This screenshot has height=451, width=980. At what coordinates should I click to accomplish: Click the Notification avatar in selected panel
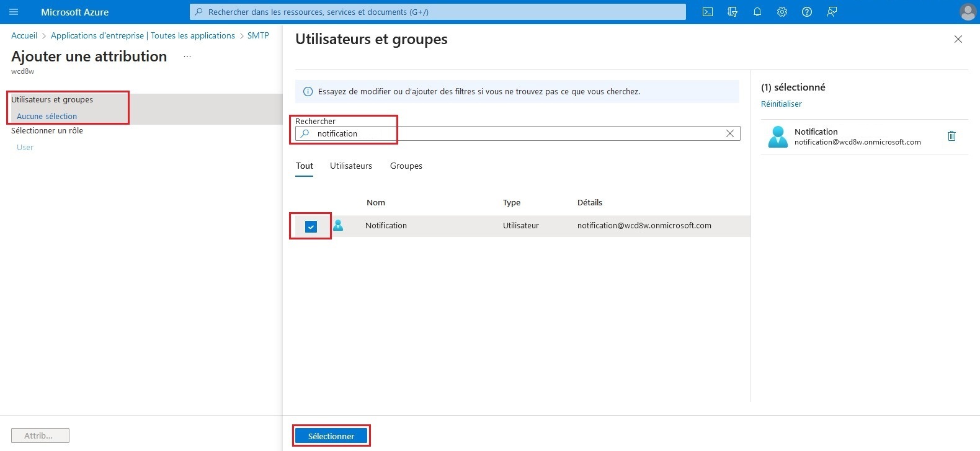778,136
